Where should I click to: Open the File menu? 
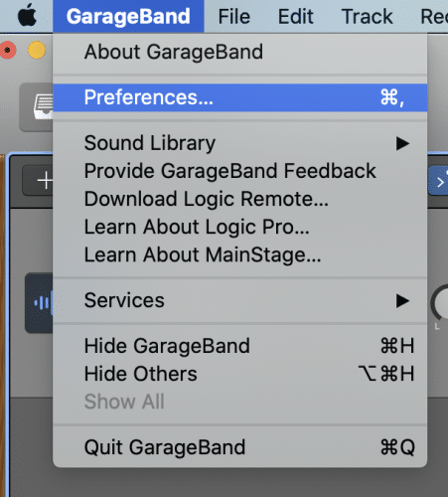tap(234, 16)
